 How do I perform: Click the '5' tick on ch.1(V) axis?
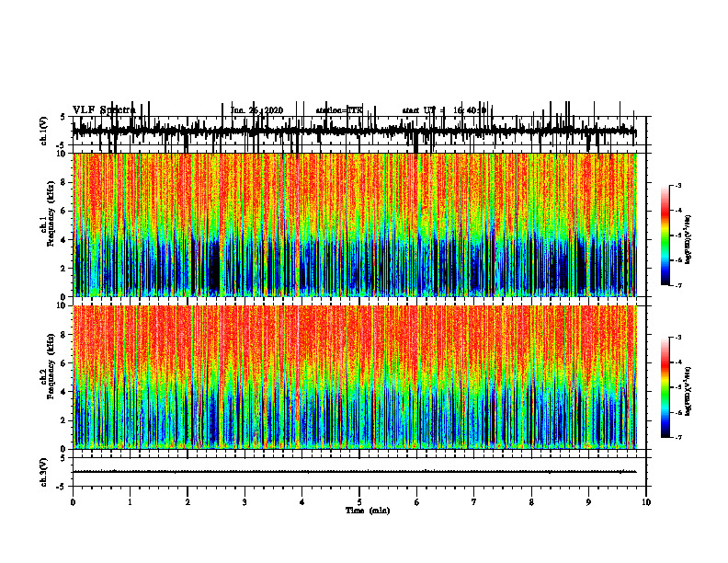point(63,118)
